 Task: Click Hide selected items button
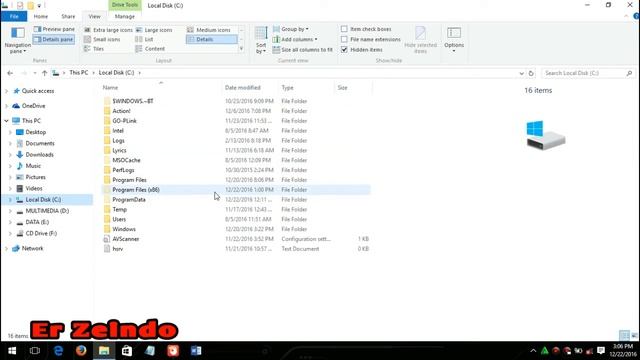(420, 40)
